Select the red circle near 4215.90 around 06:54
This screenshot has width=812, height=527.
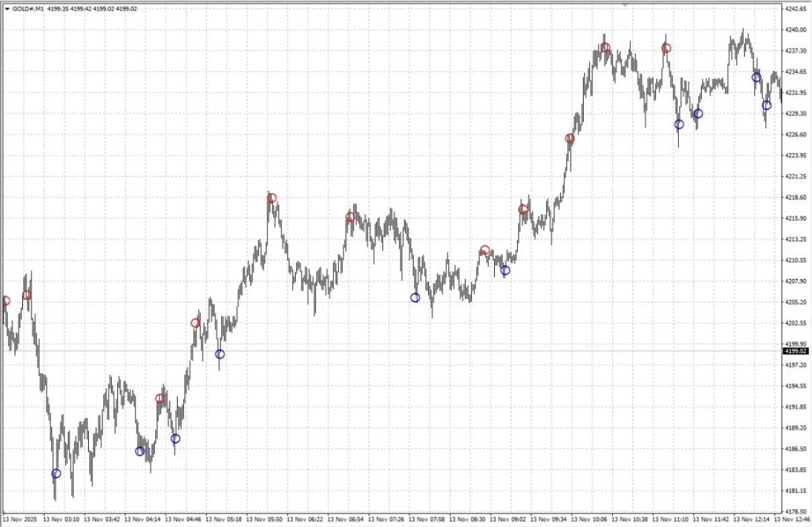[350, 217]
